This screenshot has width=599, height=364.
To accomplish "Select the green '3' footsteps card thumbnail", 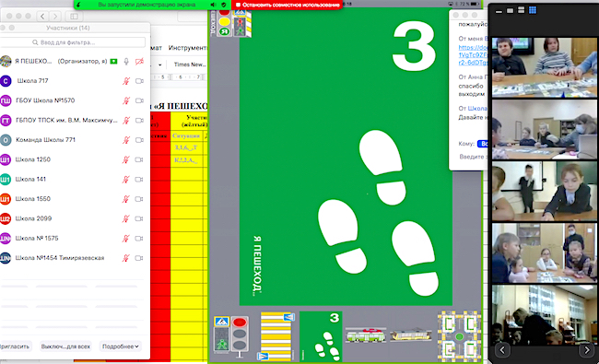I will pyautogui.click(x=321, y=336).
